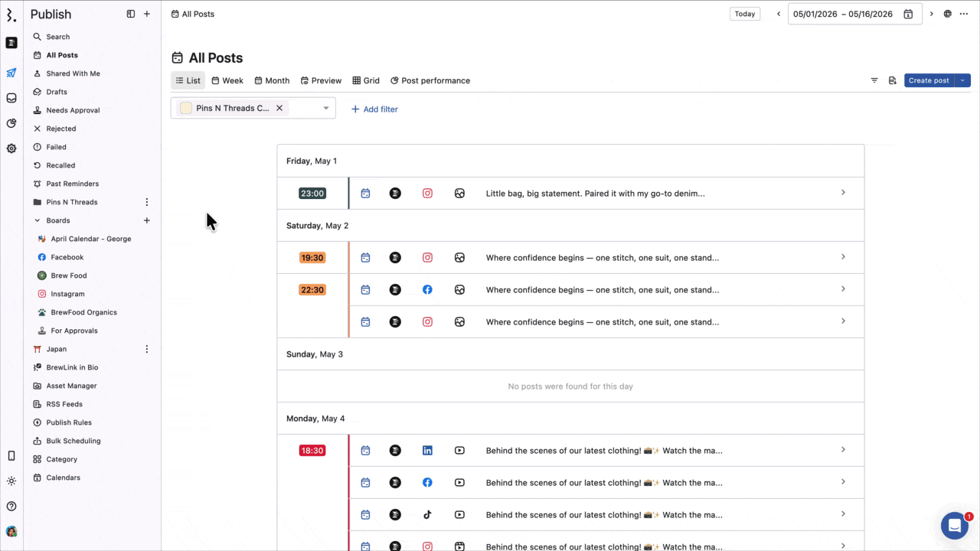Open the Create post dropdown arrow

[x=962, y=80]
